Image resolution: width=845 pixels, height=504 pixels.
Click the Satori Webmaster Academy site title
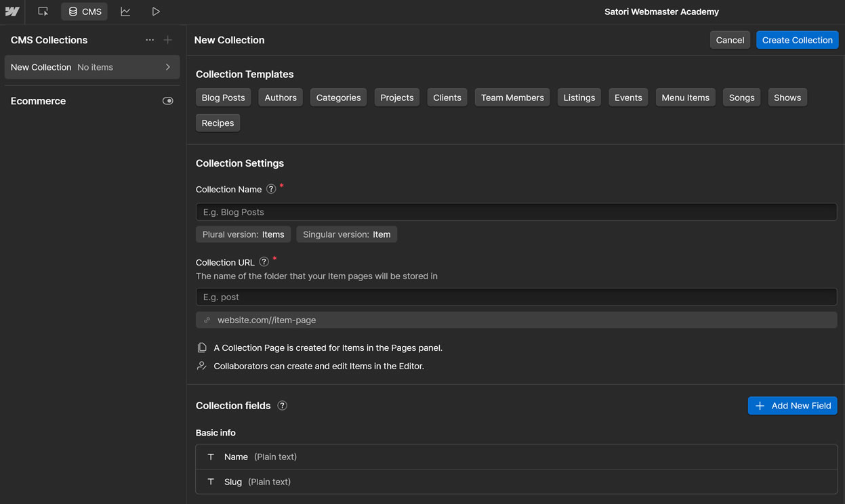coord(661,12)
